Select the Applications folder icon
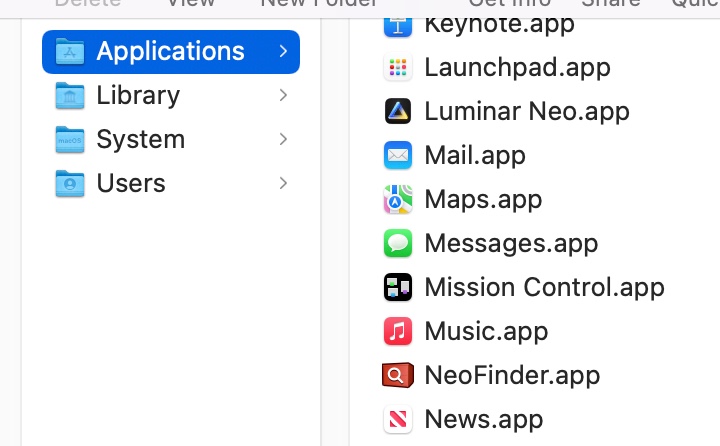 coord(70,51)
